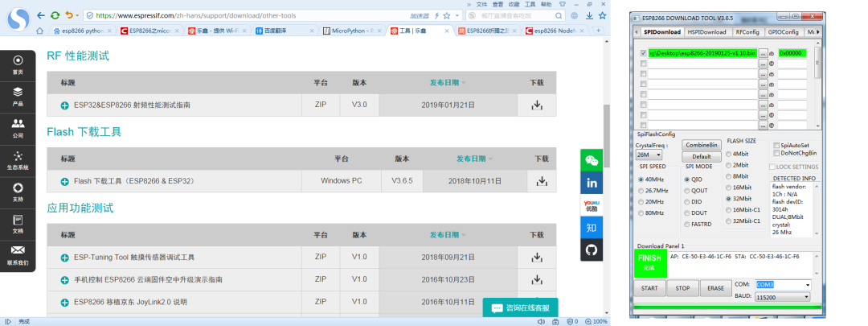The width and height of the screenshot is (868, 326).
Task: Open the GitHub side icon
Action: point(592,250)
